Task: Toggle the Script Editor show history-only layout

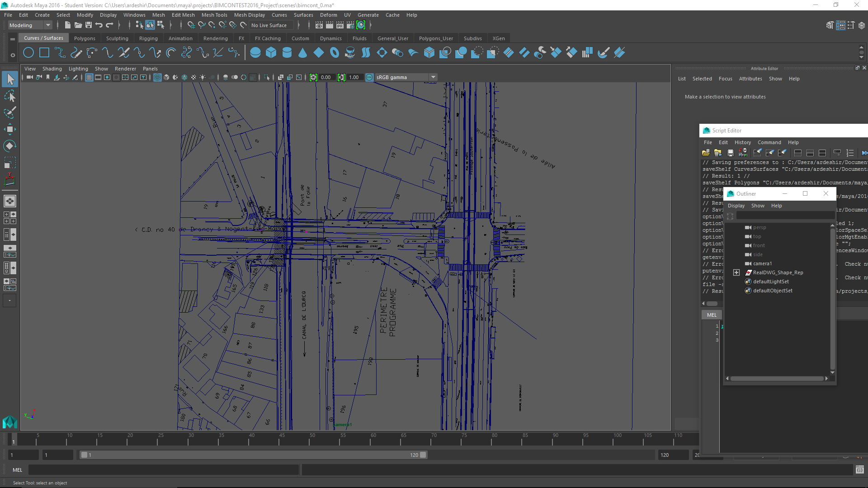Action: pyautogui.click(x=798, y=153)
